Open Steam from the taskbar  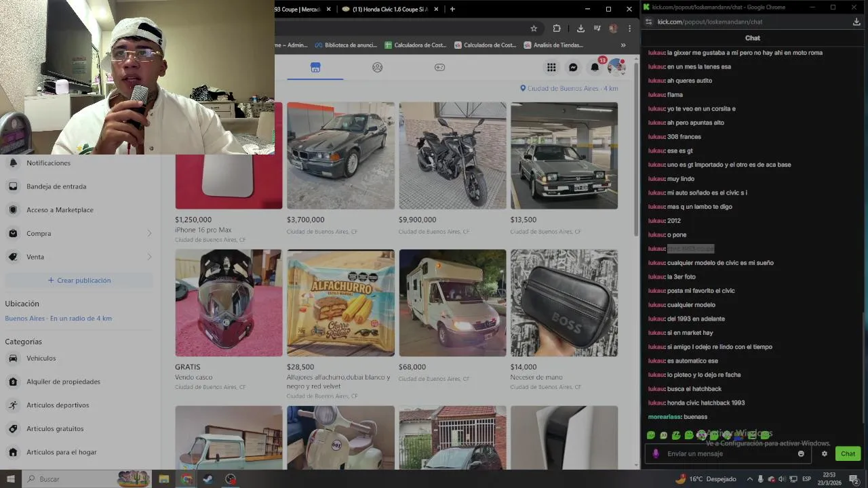tap(208, 479)
